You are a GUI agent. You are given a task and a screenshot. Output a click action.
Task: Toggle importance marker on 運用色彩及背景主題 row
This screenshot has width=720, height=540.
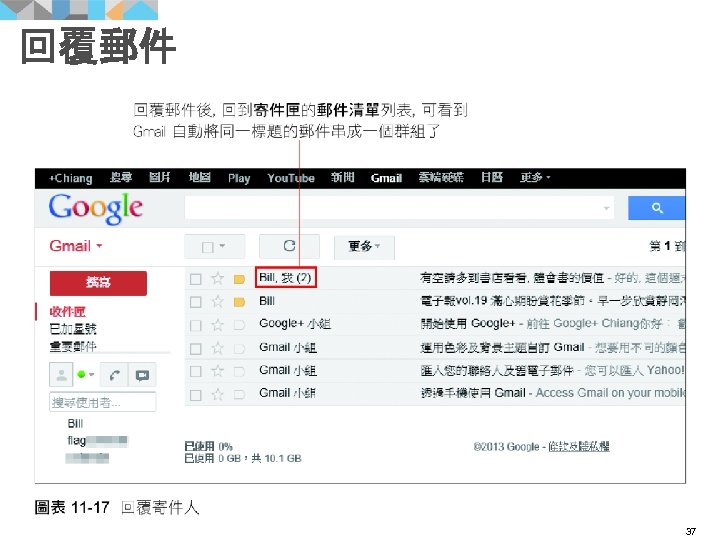click(239, 349)
